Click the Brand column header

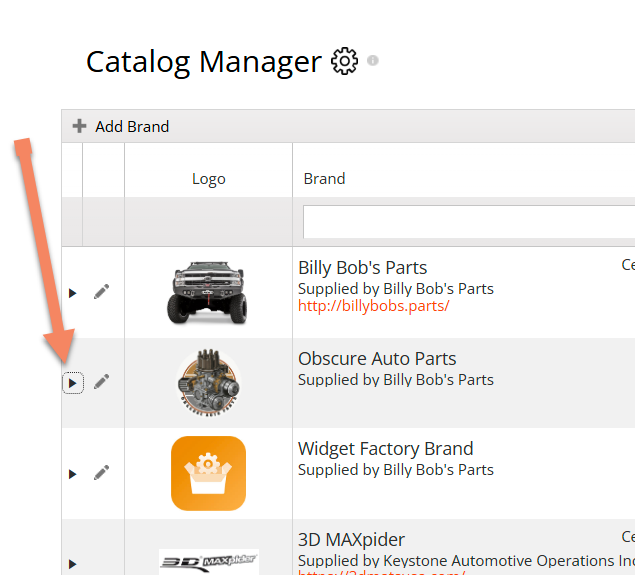pyautogui.click(x=324, y=179)
